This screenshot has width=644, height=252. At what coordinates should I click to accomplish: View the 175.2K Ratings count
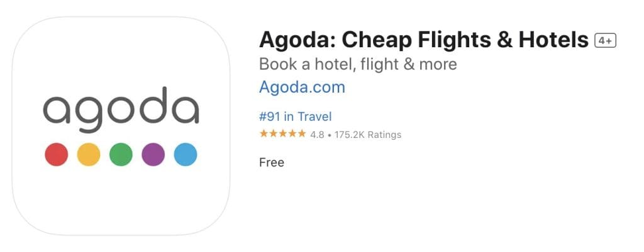[x=367, y=135]
